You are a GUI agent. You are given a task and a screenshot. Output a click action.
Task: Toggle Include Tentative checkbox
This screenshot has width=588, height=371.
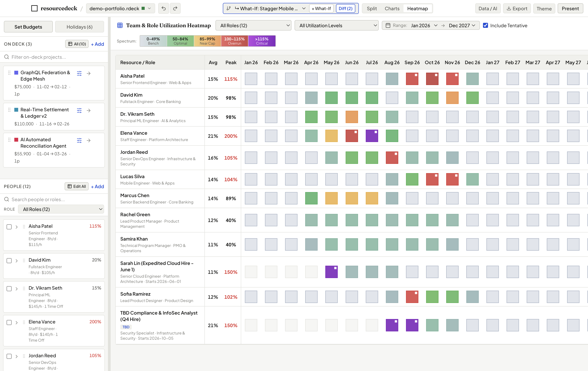[x=485, y=25]
